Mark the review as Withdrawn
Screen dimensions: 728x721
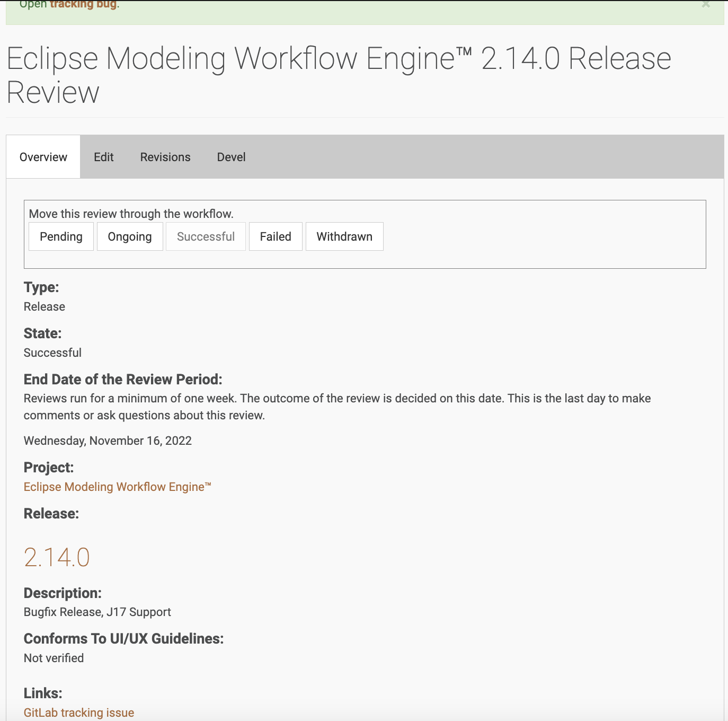pyautogui.click(x=344, y=236)
